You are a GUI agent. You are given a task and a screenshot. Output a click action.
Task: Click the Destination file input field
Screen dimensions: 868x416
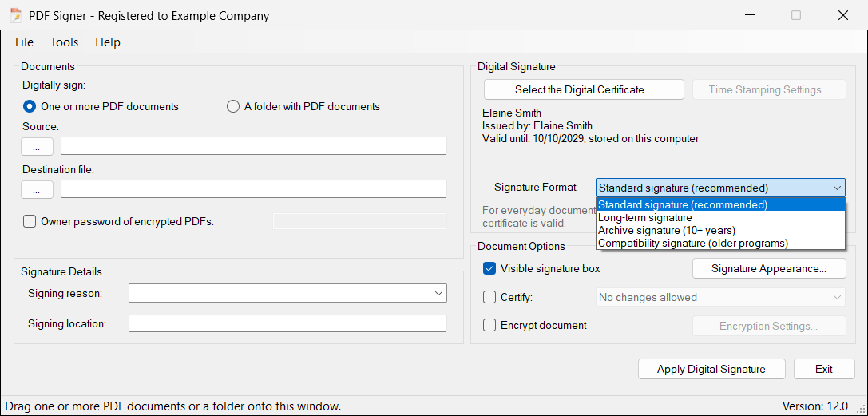pyautogui.click(x=254, y=189)
